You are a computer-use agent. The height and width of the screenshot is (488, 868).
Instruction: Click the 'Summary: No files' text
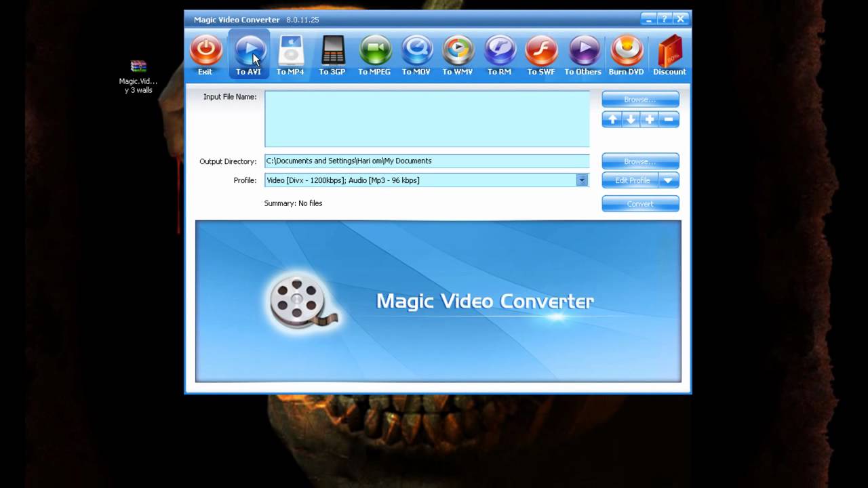pos(293,203)
